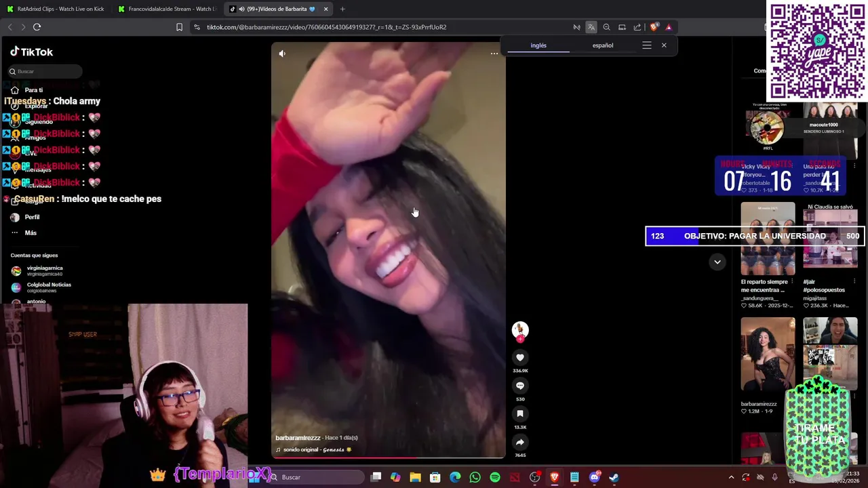Open translate popup hamburger menu

(647, 45)
